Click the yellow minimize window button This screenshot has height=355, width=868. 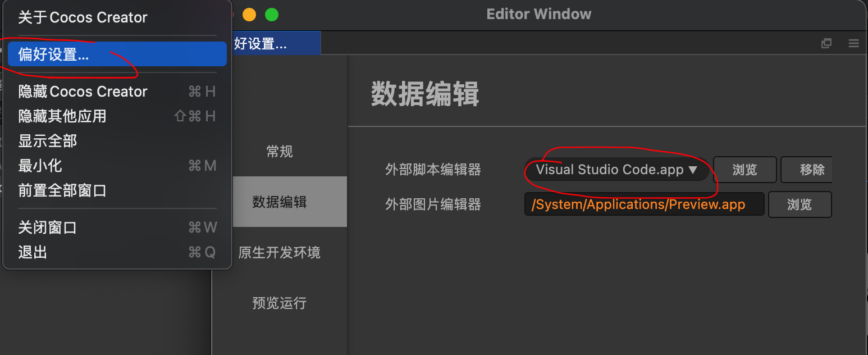pos(249,15)
